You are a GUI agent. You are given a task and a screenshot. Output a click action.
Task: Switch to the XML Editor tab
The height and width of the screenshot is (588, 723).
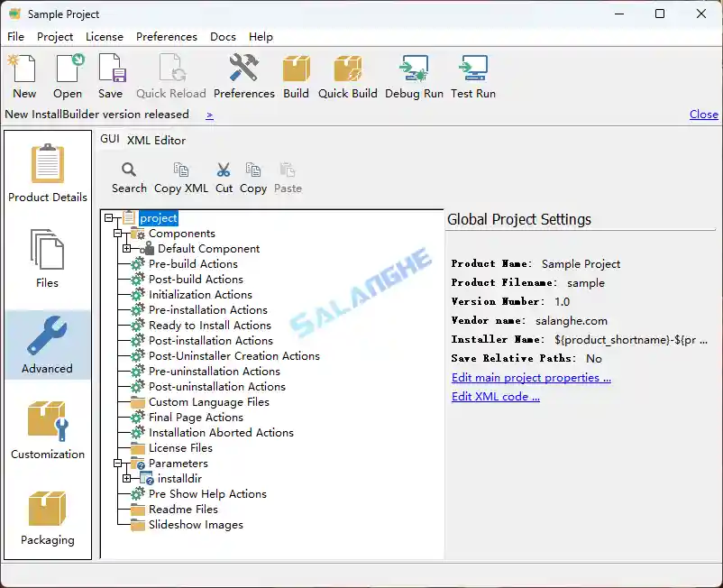tap(156, 140)
